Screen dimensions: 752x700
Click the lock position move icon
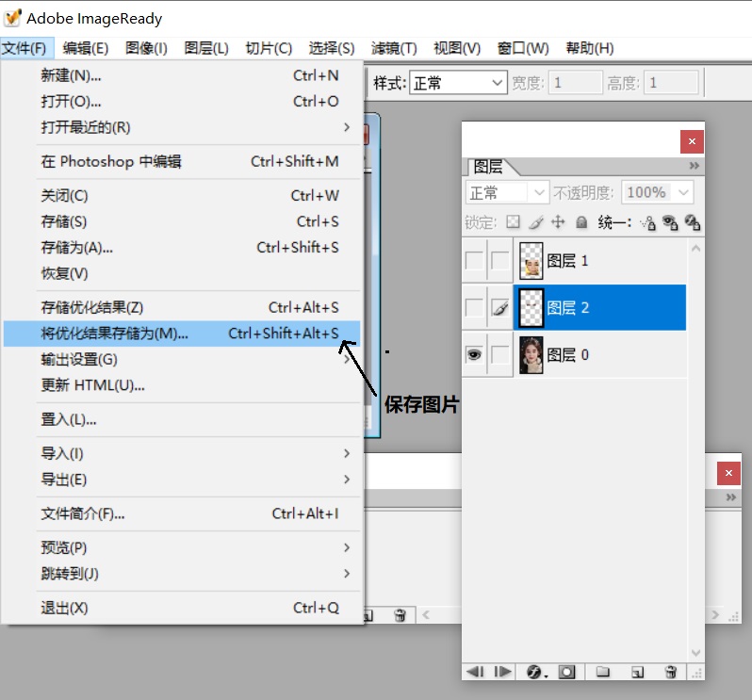(558, 222)
